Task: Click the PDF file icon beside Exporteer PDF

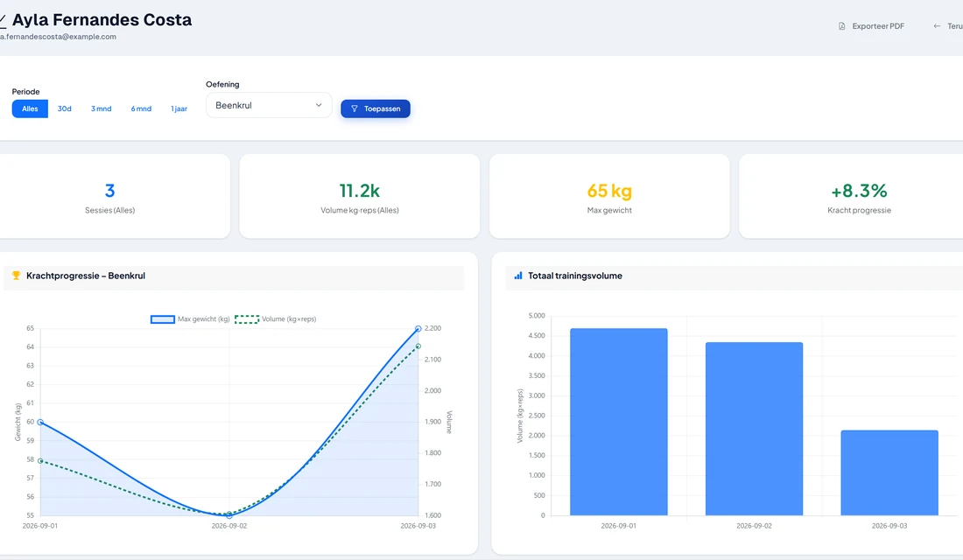Action: point(841,26)
